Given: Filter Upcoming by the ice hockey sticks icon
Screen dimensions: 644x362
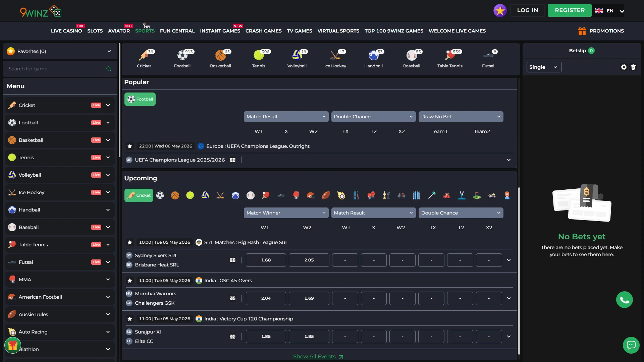Looking at the screenshot, I should (220, 195).
